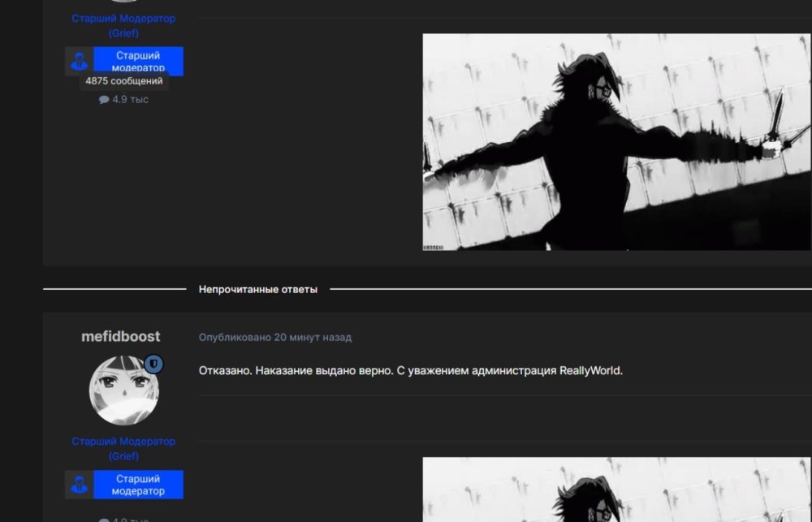The height and width of the screenshot is (522, 812).
Task: Click person icon in mefidboost rank badge
Action: click(x=80, y=485)
